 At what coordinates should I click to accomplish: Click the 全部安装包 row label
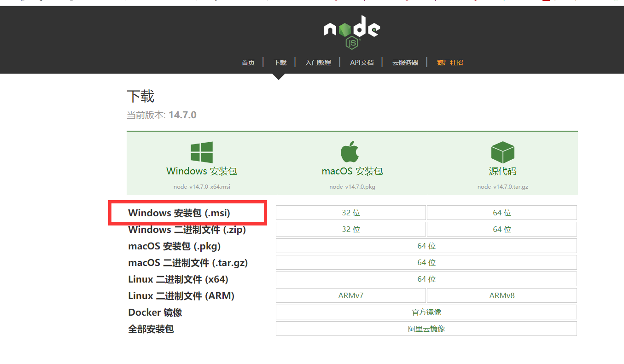point(151,329)
